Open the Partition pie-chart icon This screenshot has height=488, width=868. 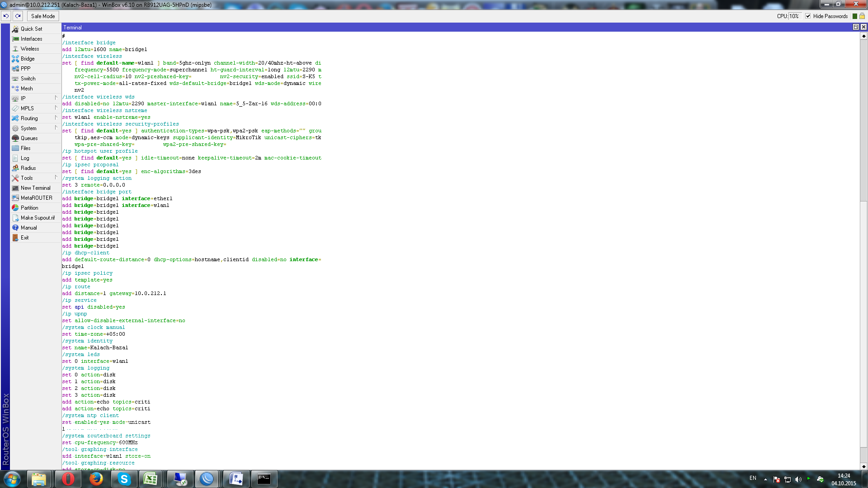(x=15, y=208)
